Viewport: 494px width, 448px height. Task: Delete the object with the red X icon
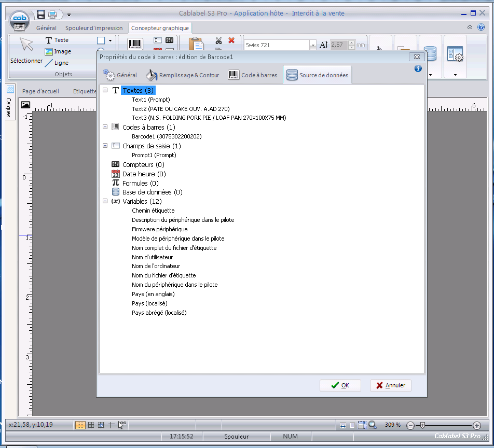point(231,40)
